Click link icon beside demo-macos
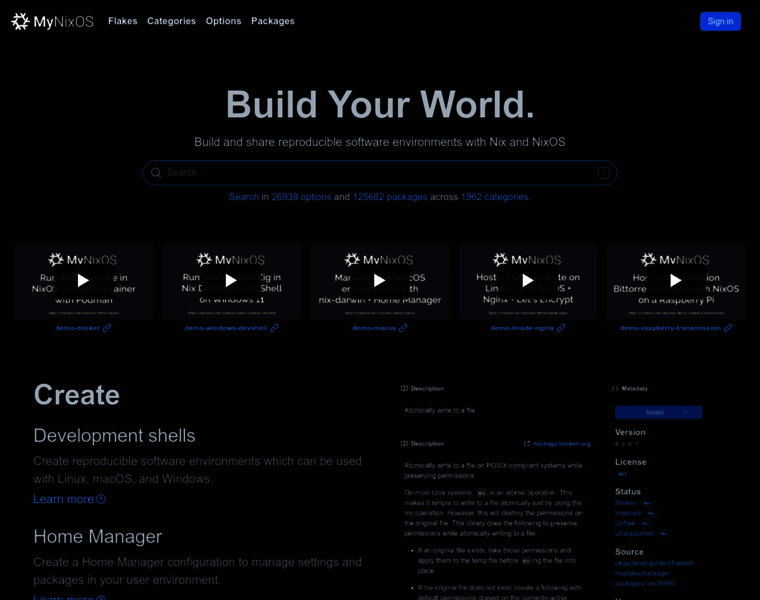Viewport: 760px width, 600px height. coord(403,328)
